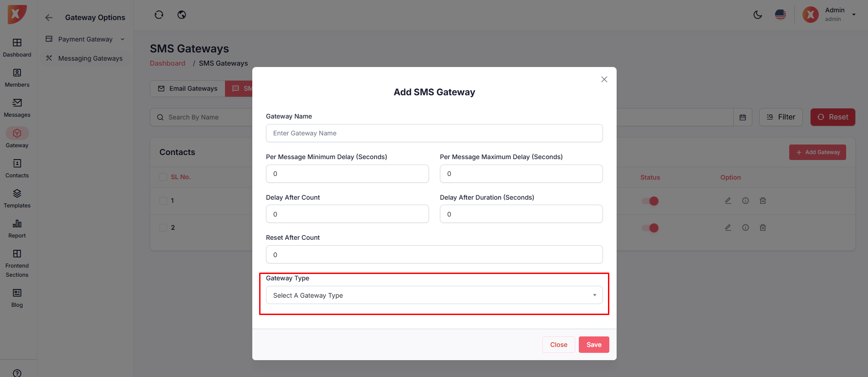
Task: Click the calendar icon beside search bar
Action: coord(743,117)
